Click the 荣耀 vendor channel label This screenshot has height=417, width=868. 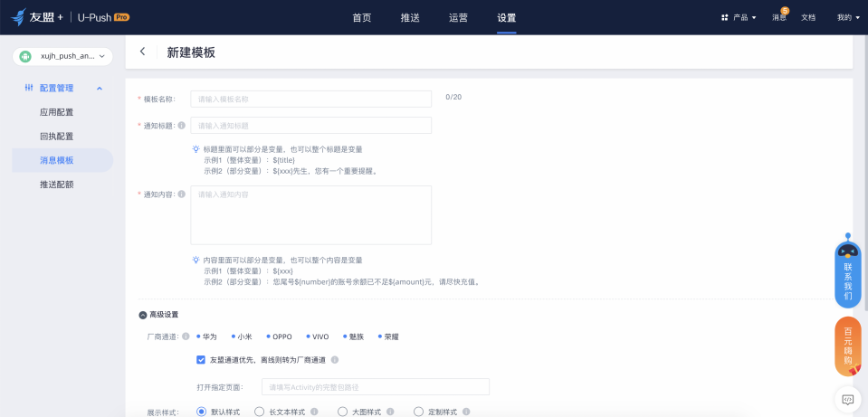click(x=391, y=336)
